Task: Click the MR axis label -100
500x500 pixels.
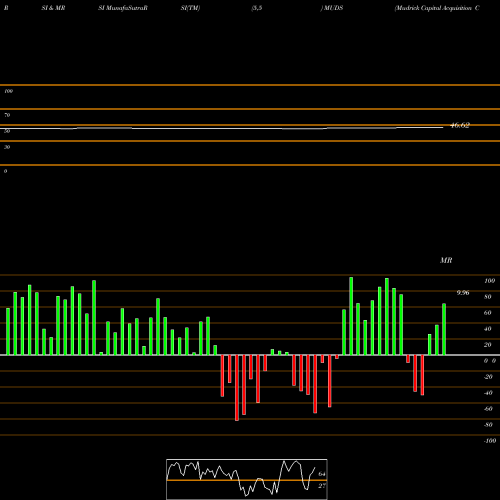Action: 490,441
